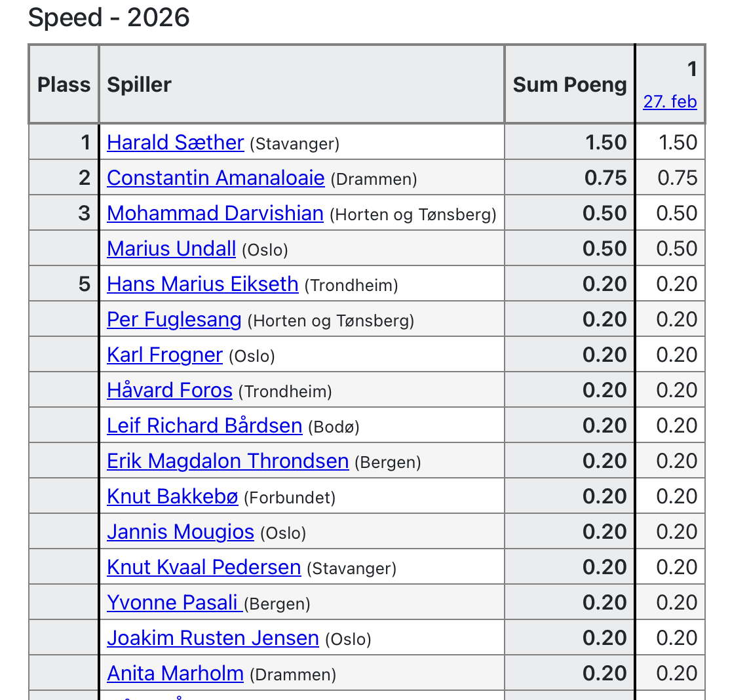Open Hans Marius Eikseth's page
This screenshot has height=700, width=730.
(202, 284)
